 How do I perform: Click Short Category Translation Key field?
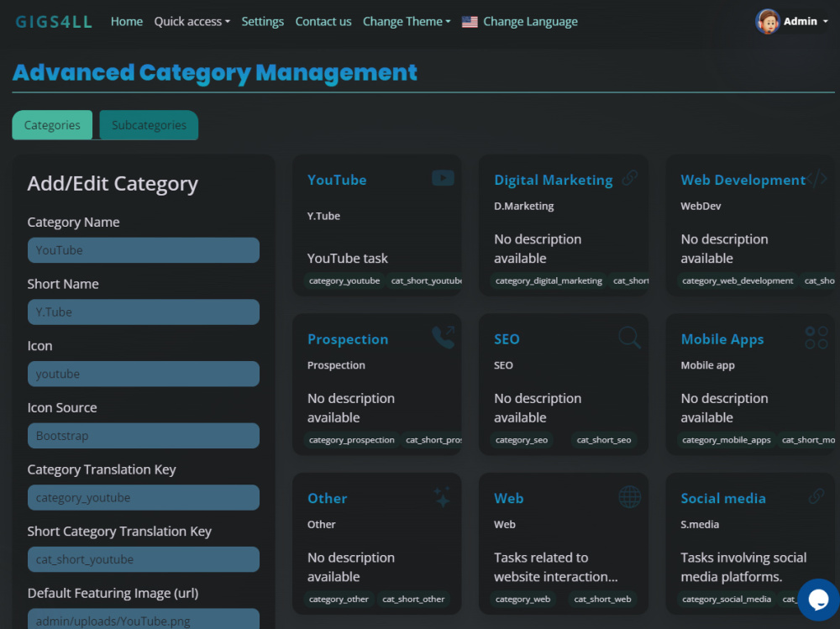click(144, 559)
